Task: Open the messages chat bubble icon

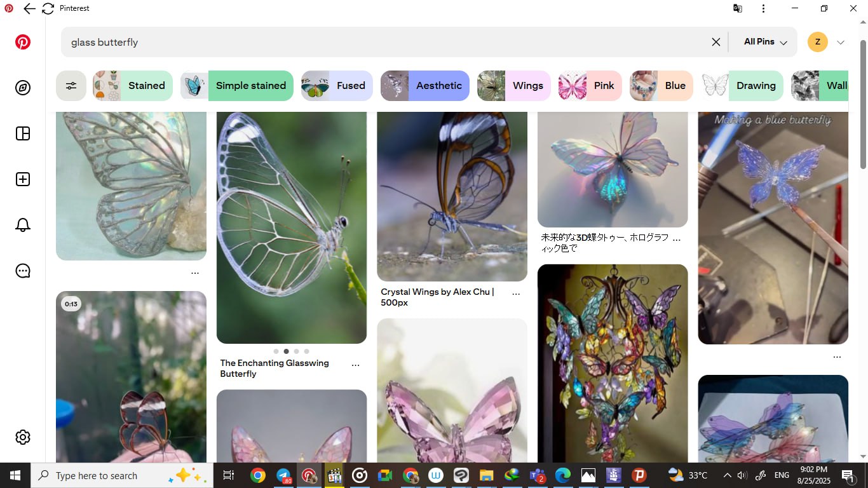Action: click(23, 271)
